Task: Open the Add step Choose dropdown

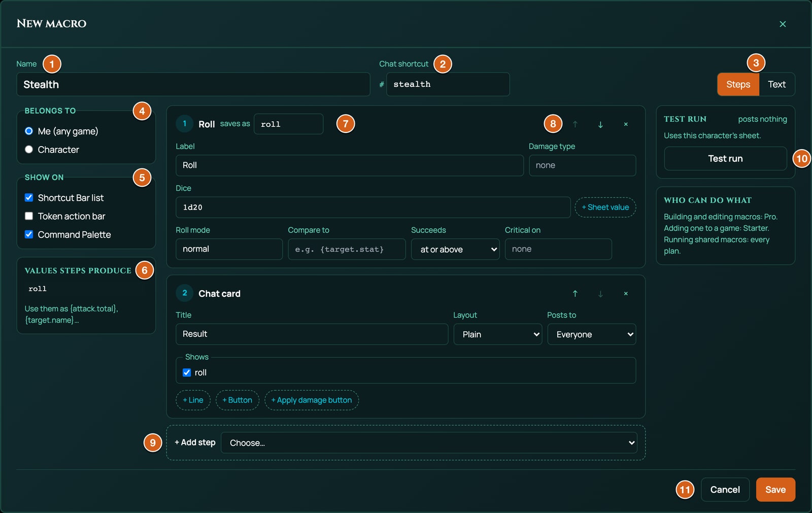Action: click(429, 443)
